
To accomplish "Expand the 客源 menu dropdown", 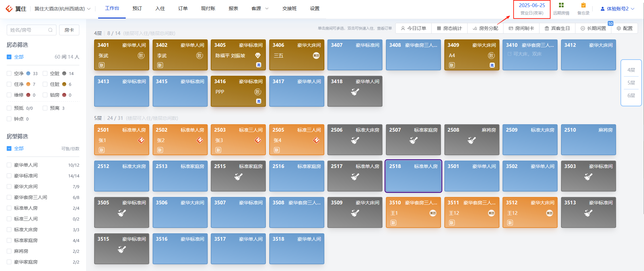I will 260,8.
